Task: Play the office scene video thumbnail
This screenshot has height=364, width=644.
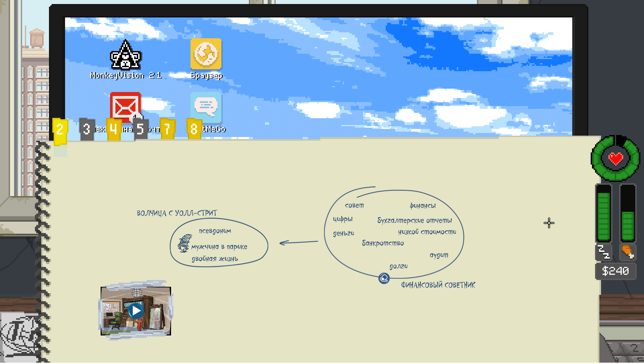Action: [x=136, y=311]
